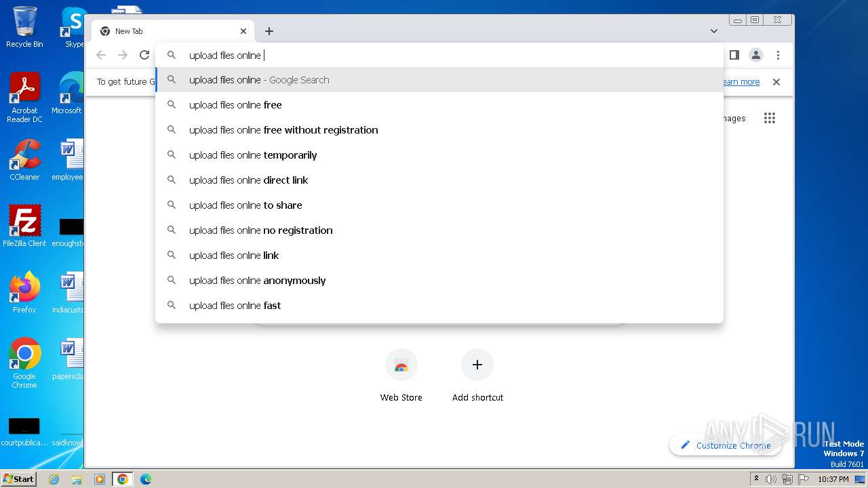Image resolution: width=868 pixels, height=488 pixels.
Task: Switch to Chrome in the taskbar
Action: (123, 479)
